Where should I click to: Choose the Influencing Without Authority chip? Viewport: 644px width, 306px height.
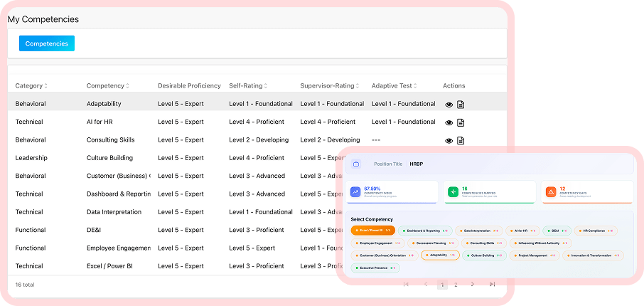pyautogui.click(x=541, y=243)
